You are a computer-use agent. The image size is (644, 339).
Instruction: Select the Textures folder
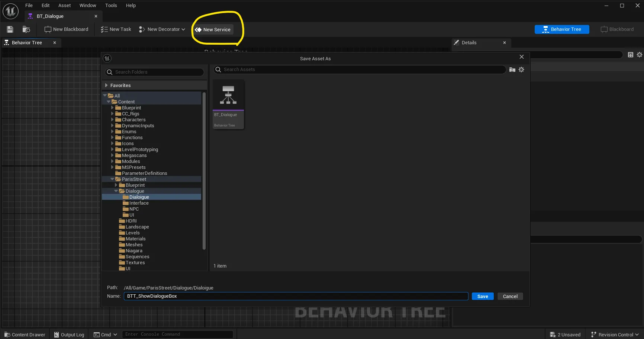(x=135, y=263)
